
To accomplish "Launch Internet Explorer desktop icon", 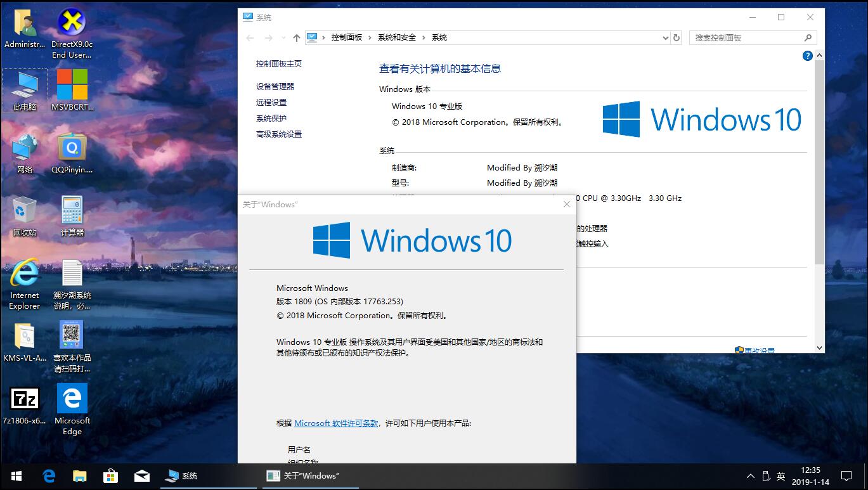I will pos(24,285).
